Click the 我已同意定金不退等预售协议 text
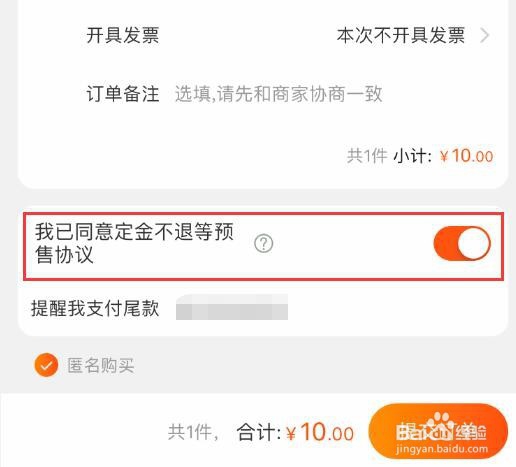516x467 pixels. (x=134, y=243)
